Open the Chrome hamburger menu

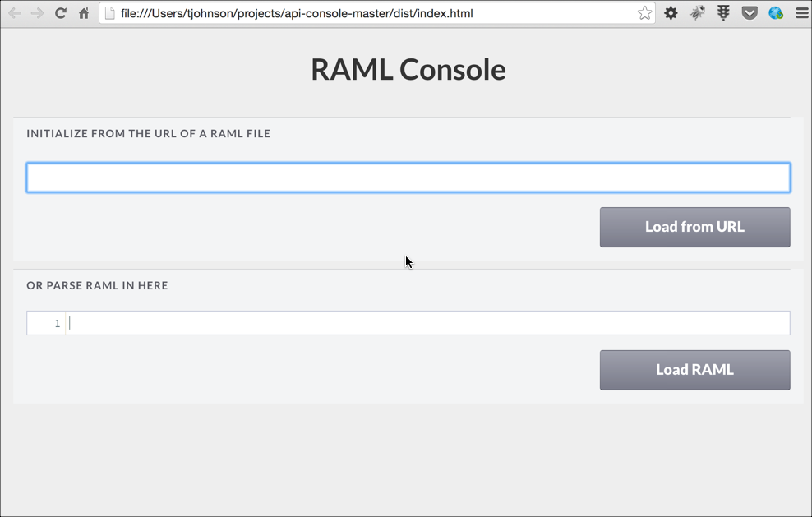click(801, 13)
